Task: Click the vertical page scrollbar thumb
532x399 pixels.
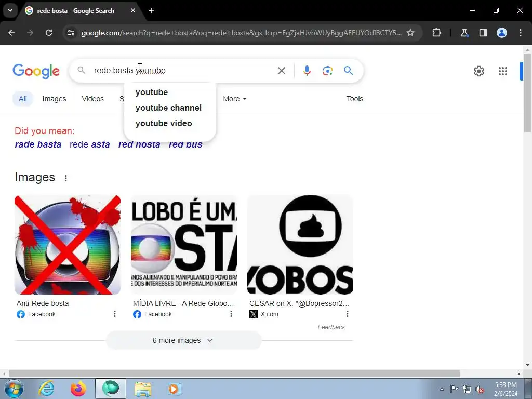Action: point(527,92)
